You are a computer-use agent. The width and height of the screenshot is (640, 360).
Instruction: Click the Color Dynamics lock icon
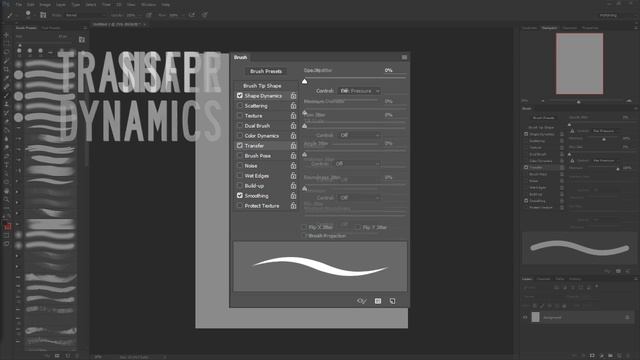coord(293,136)
